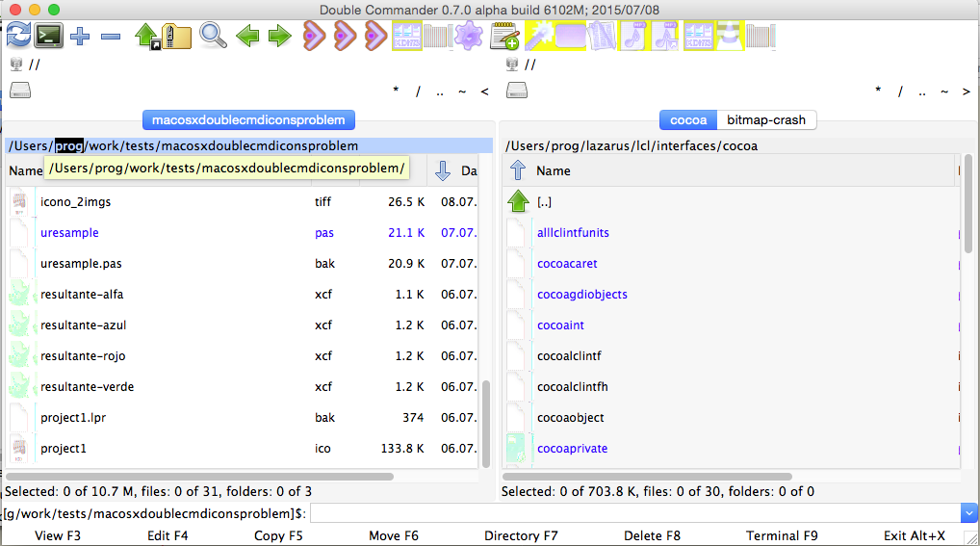Click the command line input field

633,513
